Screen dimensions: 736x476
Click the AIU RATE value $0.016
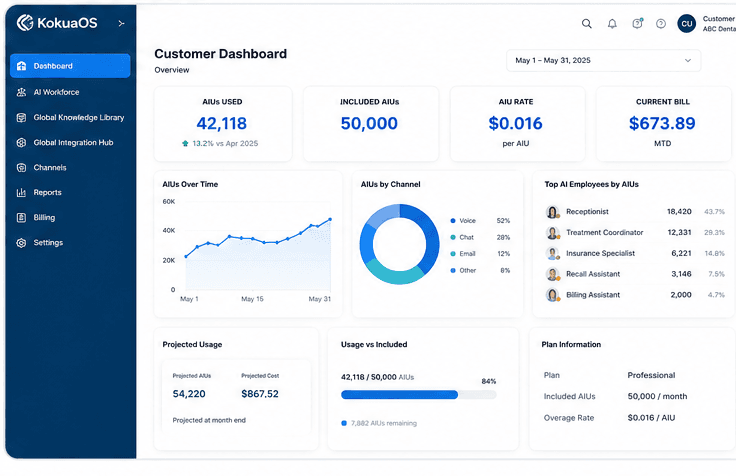click(x=515, y=123)
